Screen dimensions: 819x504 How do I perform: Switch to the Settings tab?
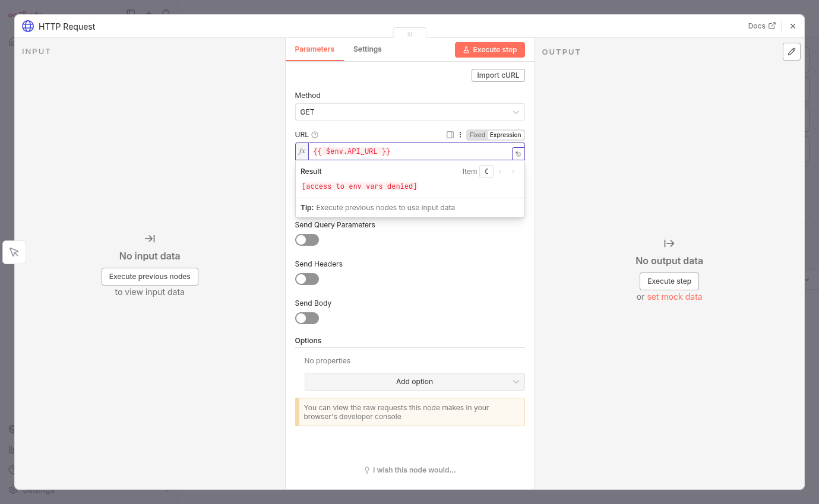367,49
